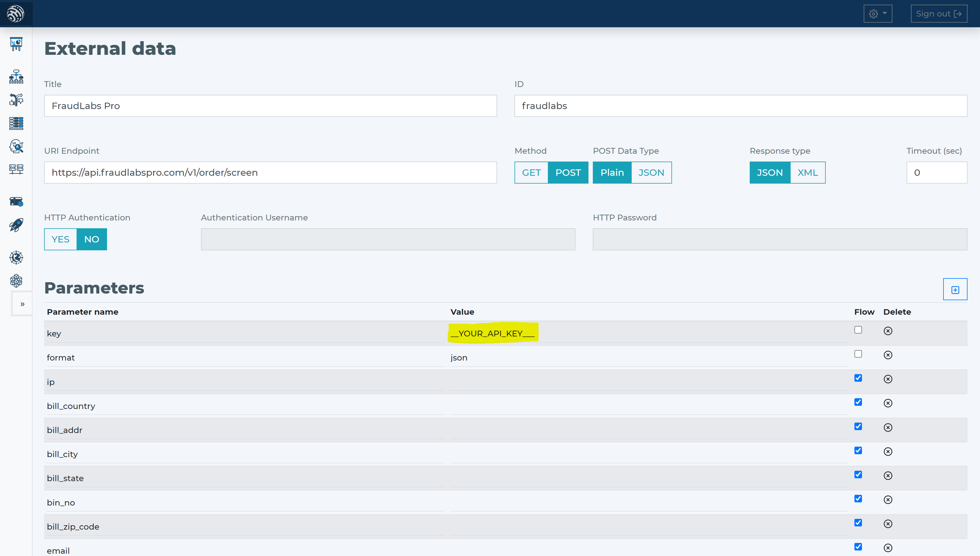Open the rocket sidebar icon

point(16,225)
